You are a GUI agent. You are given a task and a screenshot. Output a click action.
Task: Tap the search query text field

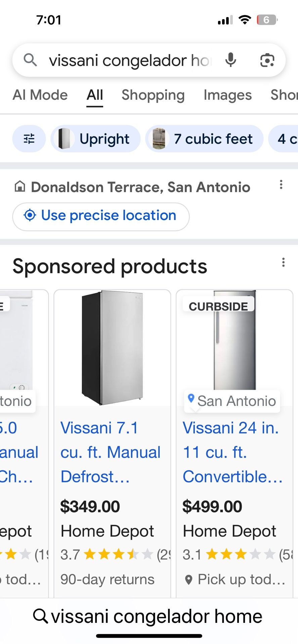coord(129,60)
